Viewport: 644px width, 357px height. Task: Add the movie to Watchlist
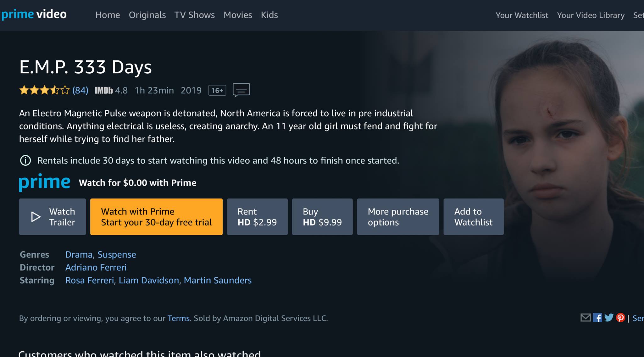(x=474, y=217)
